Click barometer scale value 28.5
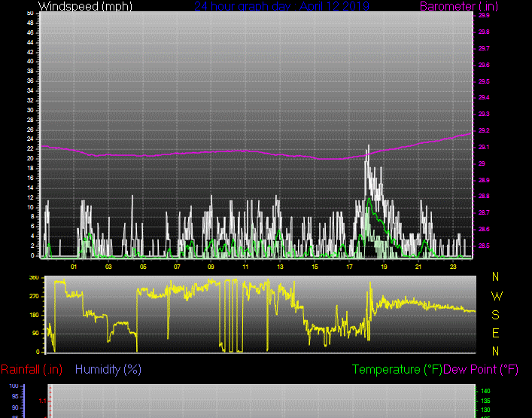 click(484, 246)
